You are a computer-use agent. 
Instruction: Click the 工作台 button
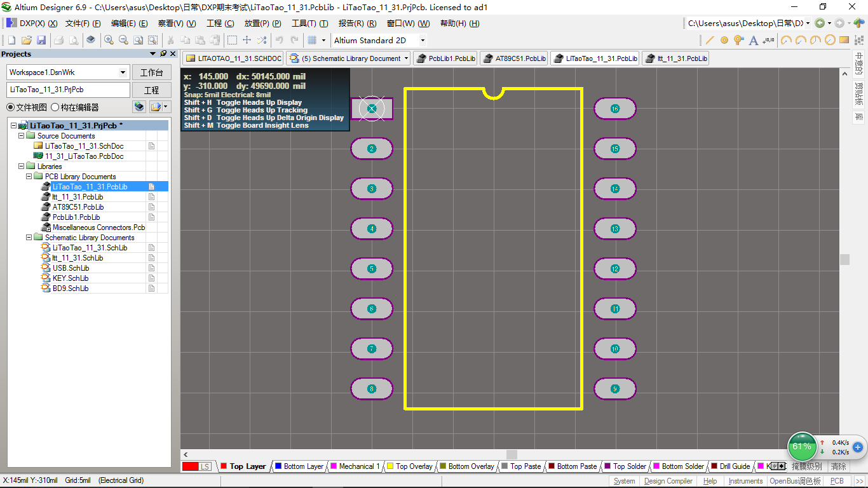[151, 72]
